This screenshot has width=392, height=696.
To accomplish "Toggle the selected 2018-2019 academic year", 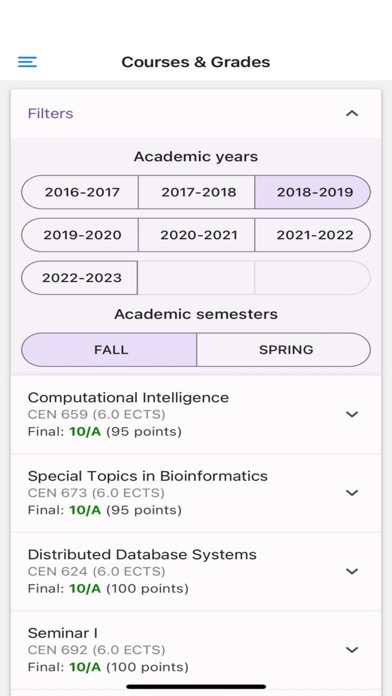I will [x=313, y=192].
